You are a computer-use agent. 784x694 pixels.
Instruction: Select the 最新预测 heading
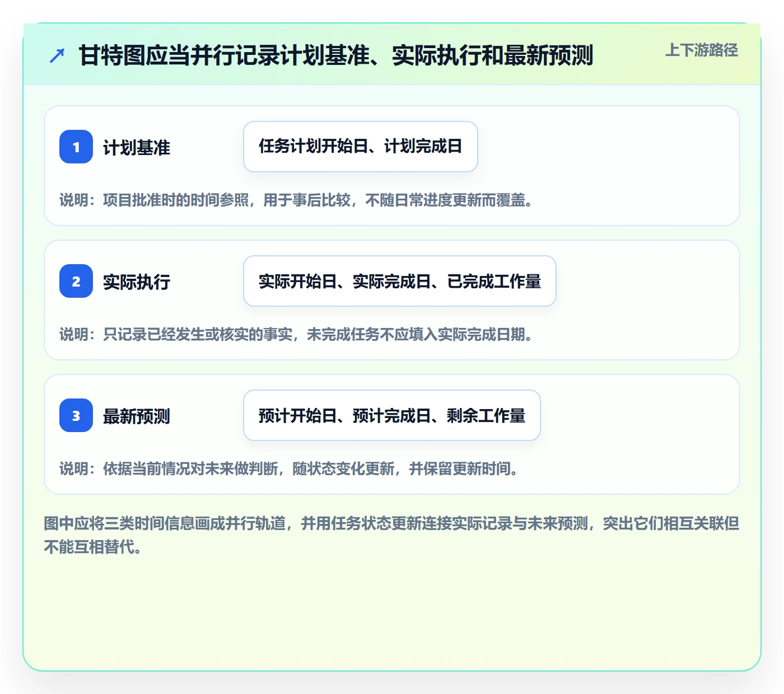point(137,416)
